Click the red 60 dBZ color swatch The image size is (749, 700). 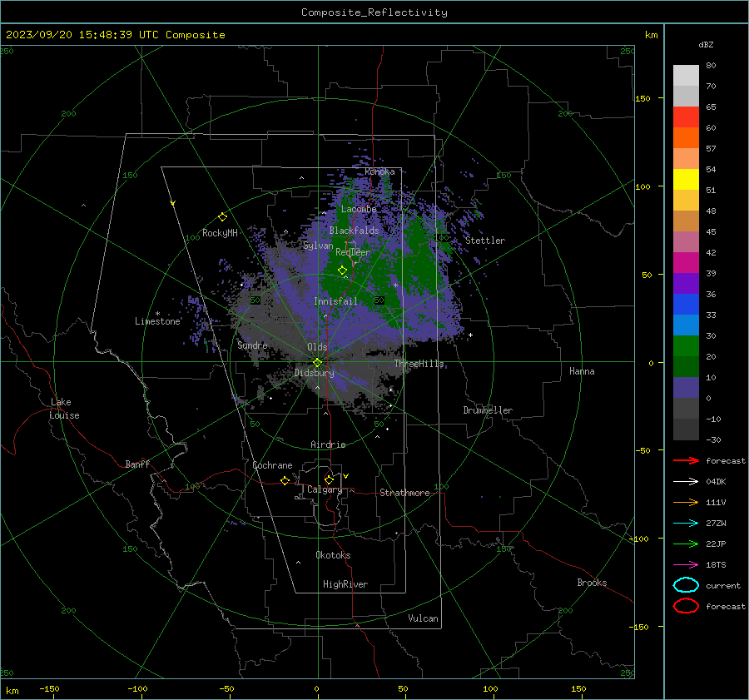(686, 117)
